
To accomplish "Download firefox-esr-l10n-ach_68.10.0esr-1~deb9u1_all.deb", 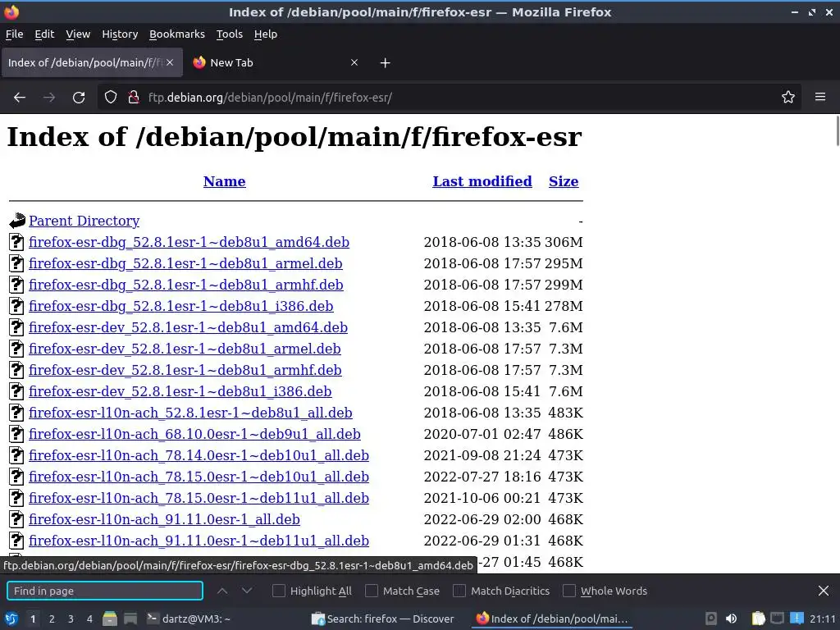I will (x=194, y=435).
